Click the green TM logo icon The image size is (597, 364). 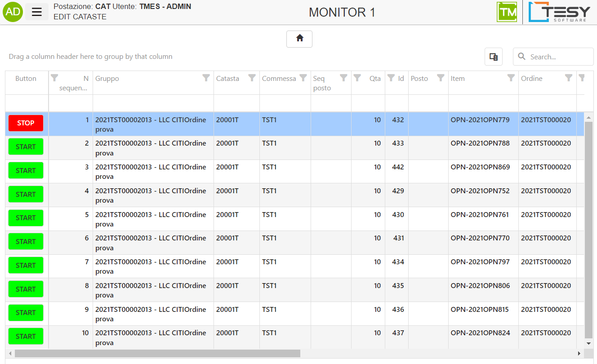pos(507,12)
